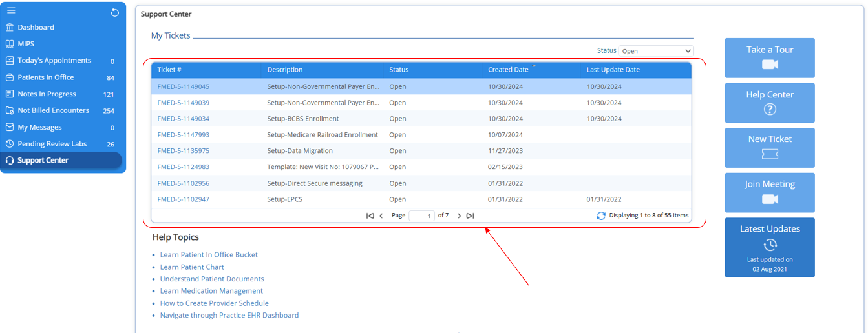This screenshot has width=868, height=333.
Task: Click Notes In Progress clock icon
Action: point(10,94)
